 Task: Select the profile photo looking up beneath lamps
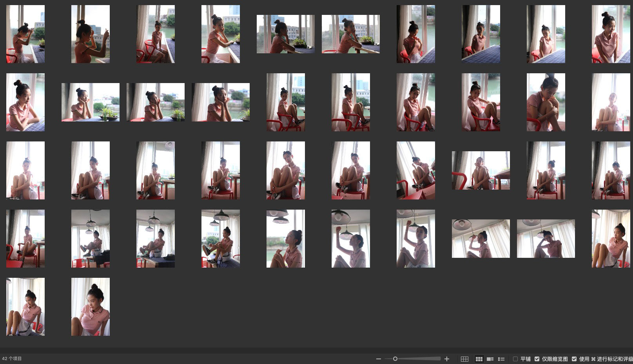285,239
